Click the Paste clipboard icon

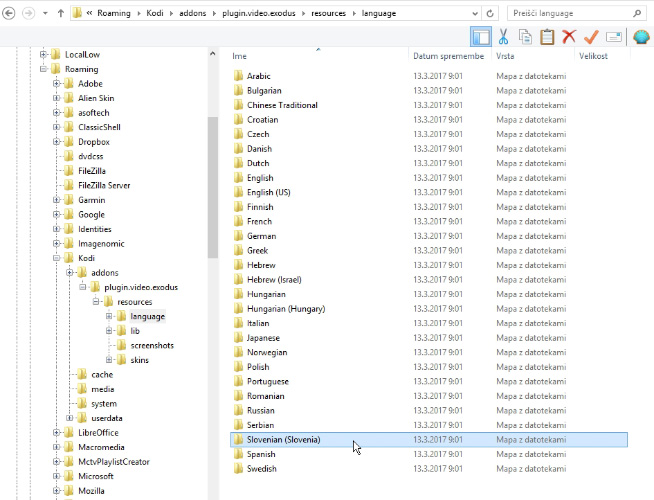click(547, 37)
